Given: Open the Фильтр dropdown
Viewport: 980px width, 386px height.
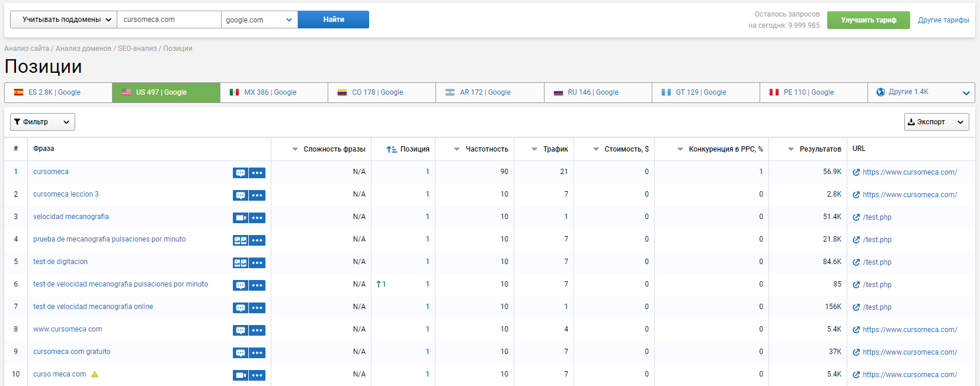Looking at the screenshot, I should [43, 122].
